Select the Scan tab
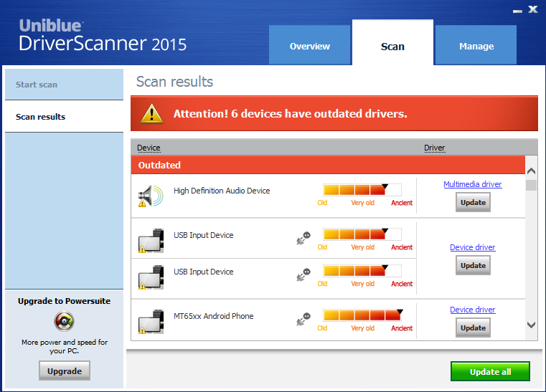 [392, 42]
